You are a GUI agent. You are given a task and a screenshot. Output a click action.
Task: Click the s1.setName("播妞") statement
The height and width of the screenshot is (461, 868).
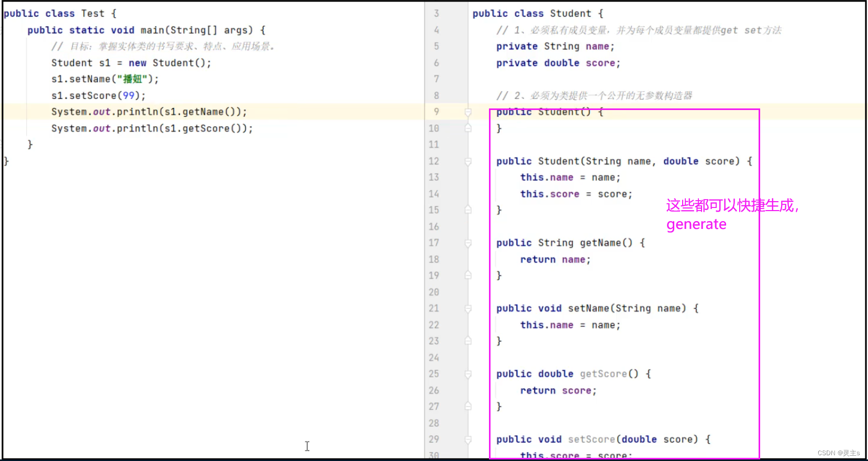pyautogui.click(x=105, y=79)
